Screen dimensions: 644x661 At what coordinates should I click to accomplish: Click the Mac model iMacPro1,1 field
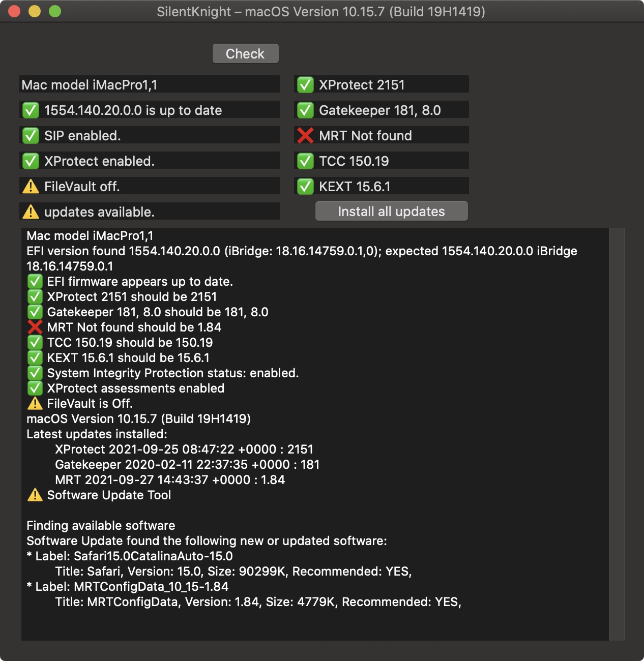click(150, 85)
